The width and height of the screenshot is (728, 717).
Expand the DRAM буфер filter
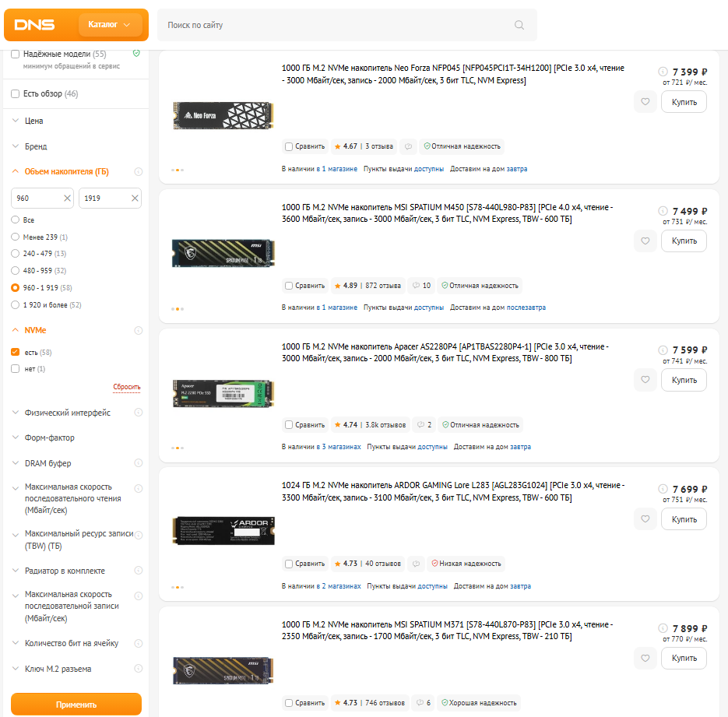47,463
